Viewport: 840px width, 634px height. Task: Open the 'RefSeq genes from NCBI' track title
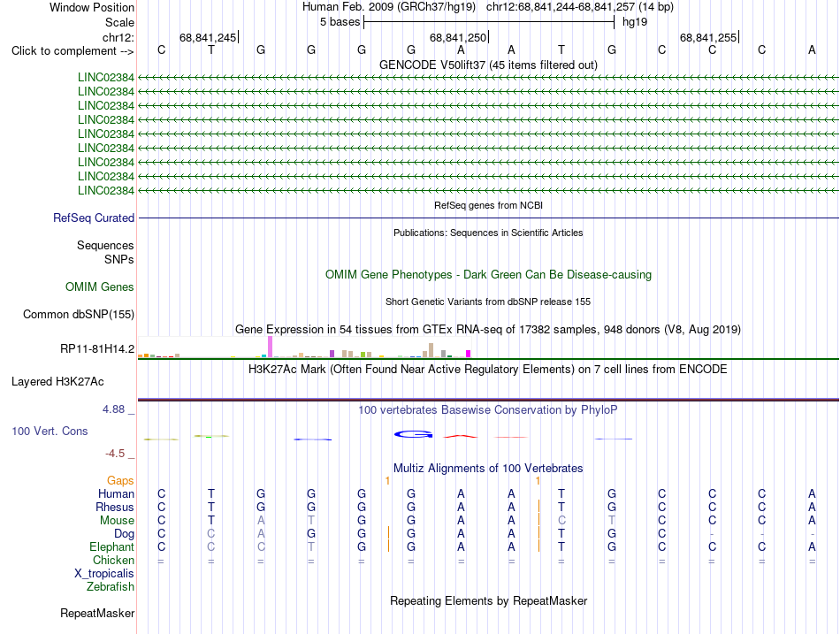coord(488,205)
